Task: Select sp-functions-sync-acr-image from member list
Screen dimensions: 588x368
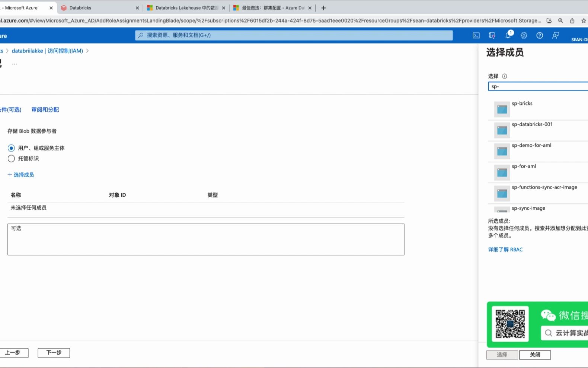Action: 538,193
